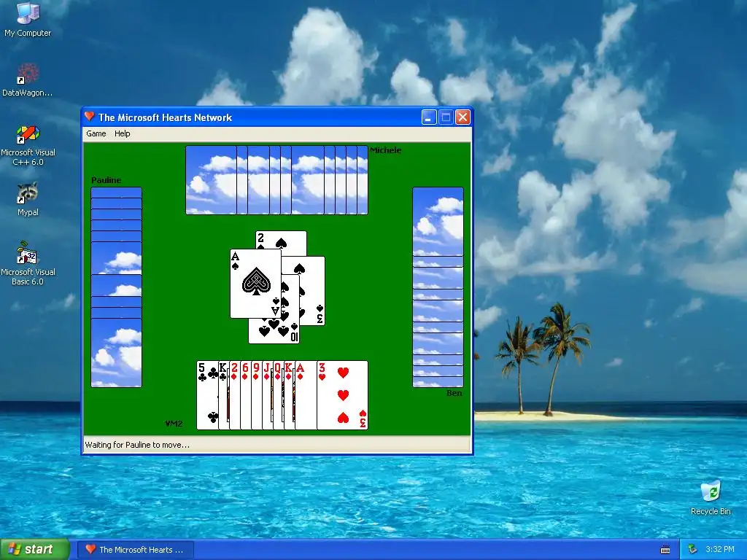The height and width of the screenshot is (560, 747).
Task: Play the 6 of diamonds card
Action: click(246, 395)
